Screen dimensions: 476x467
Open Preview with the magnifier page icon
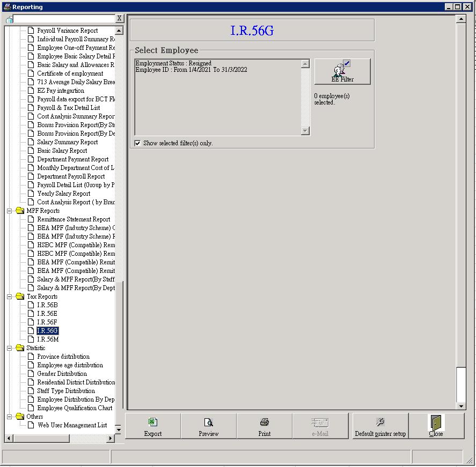209,426
